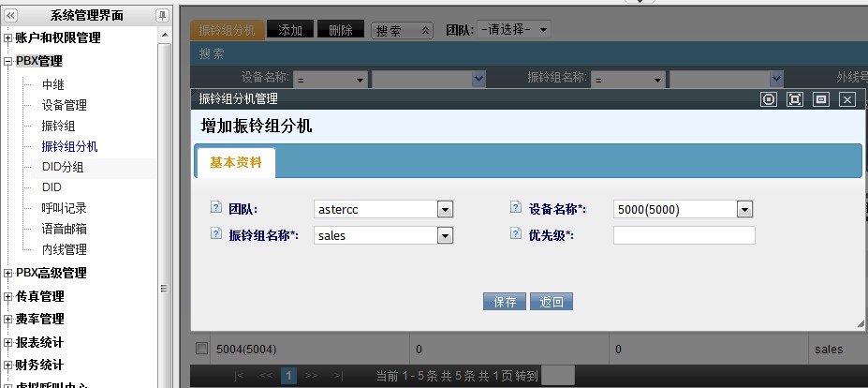Click the 返回 button
The image size is (868, 388).
(552, 302)
